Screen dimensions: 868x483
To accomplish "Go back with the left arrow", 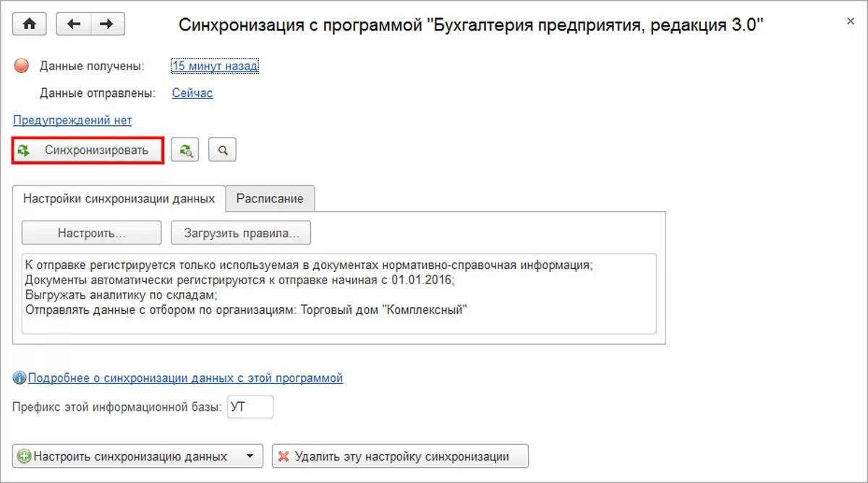I will (x=73, y=24).
